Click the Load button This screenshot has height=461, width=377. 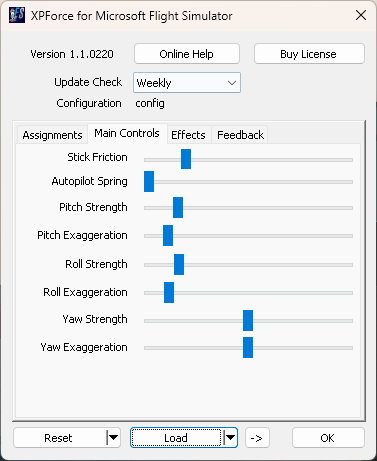pyautogui.click(x=176, y=438)
